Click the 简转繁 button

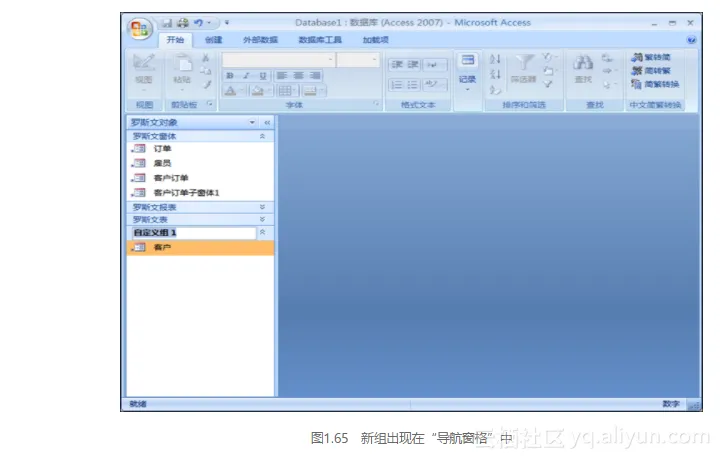pyautogui.click(x=651, y=70)
